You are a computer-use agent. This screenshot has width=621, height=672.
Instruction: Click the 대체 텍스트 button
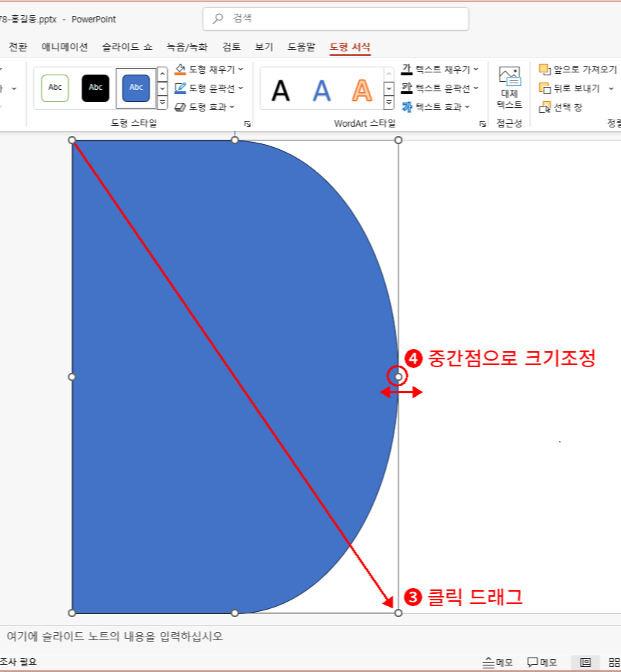pyautogui.click(x=510, y=88)
